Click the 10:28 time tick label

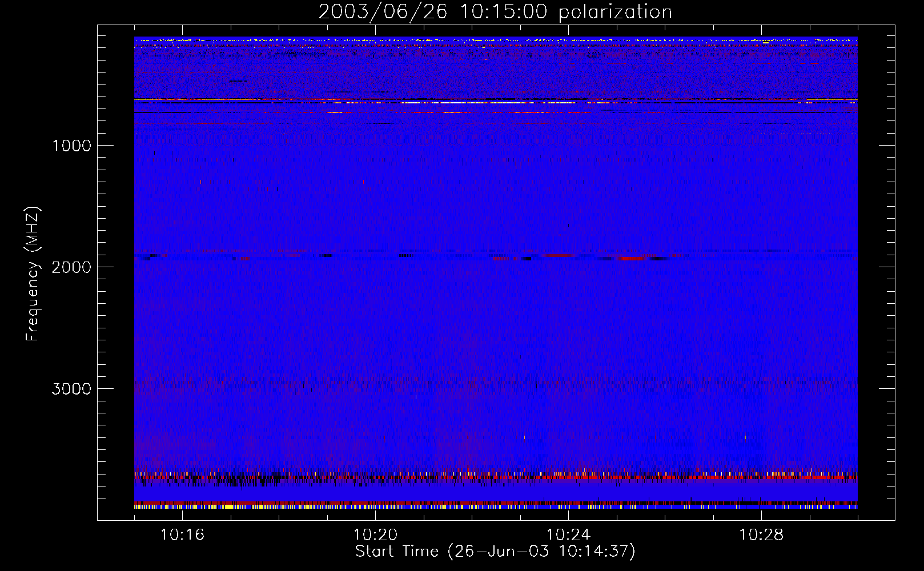[x=761, y=535]
